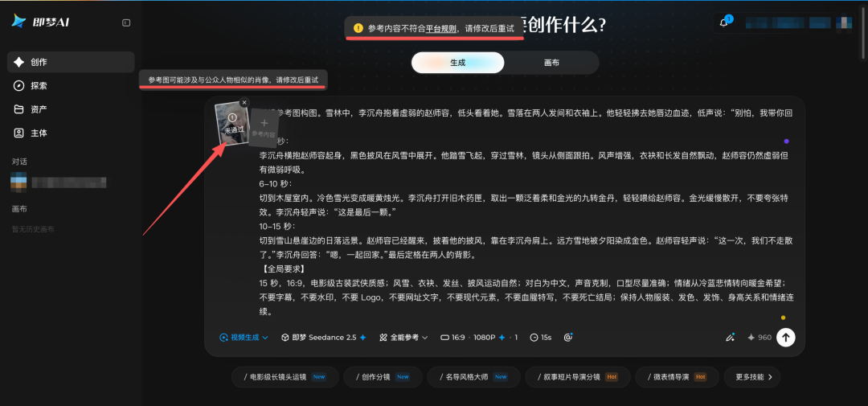Open the user avatar profile
Viewport: 868px width, 406px height.
point(844,23)
